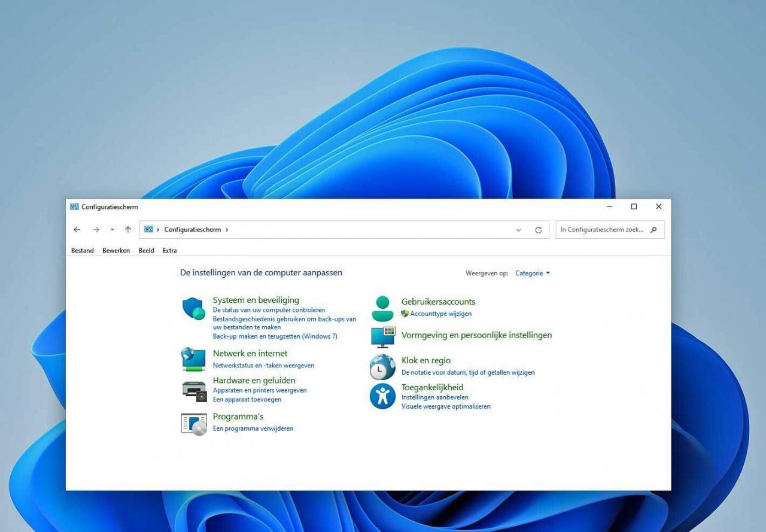The image size is (766, 532).
Task: Click the Netwerk en internet icon
Action: click(x=193, y=359)
